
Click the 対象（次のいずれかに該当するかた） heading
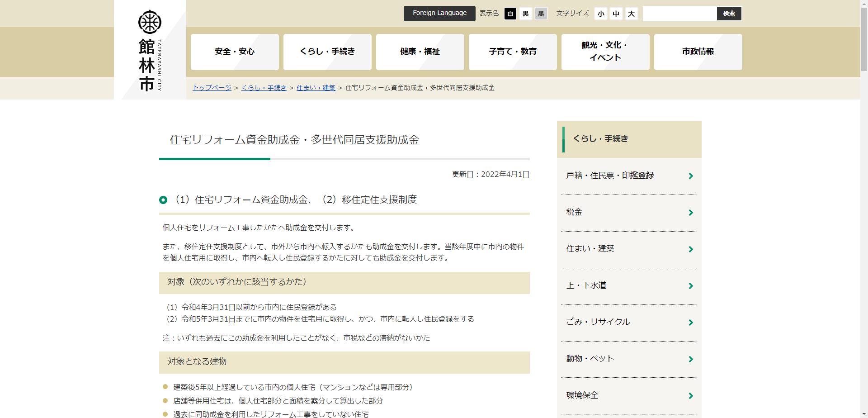click(x=344, y=282)
